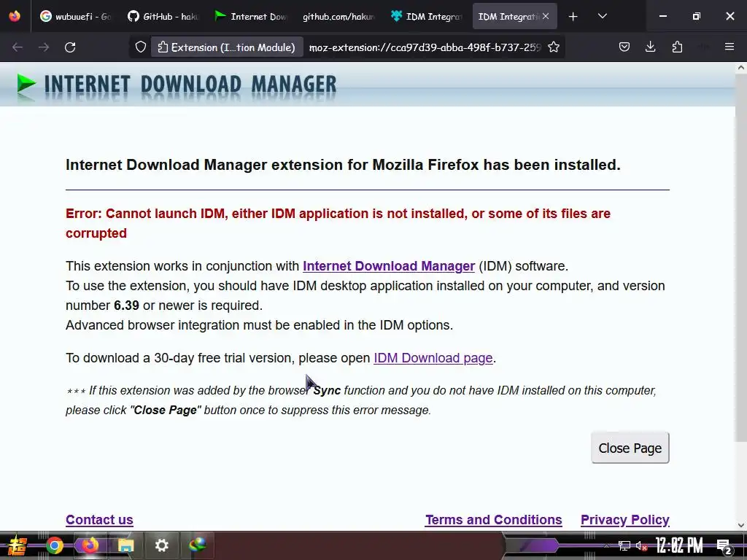This screenshot has width=747, height=560.
Task: Focus the moz-extension address bar
Action: [425, 47]
